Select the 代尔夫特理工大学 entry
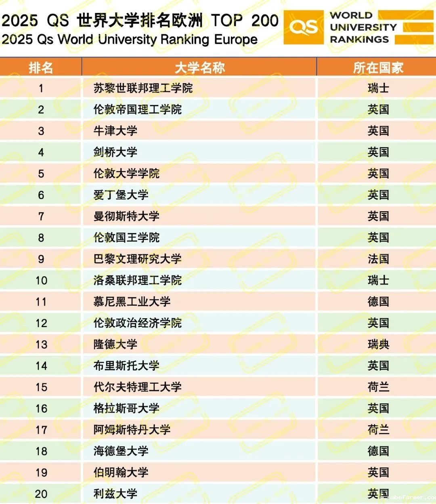 point(138,387)
